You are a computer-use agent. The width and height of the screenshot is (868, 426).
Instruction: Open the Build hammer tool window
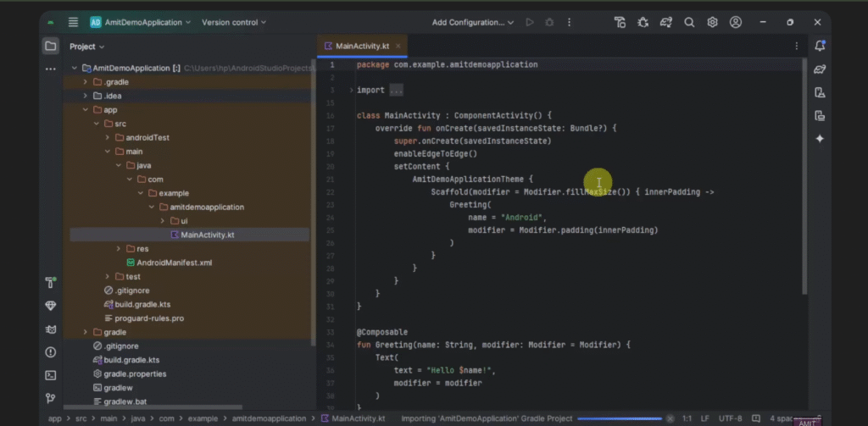click(x=50, y=282)
